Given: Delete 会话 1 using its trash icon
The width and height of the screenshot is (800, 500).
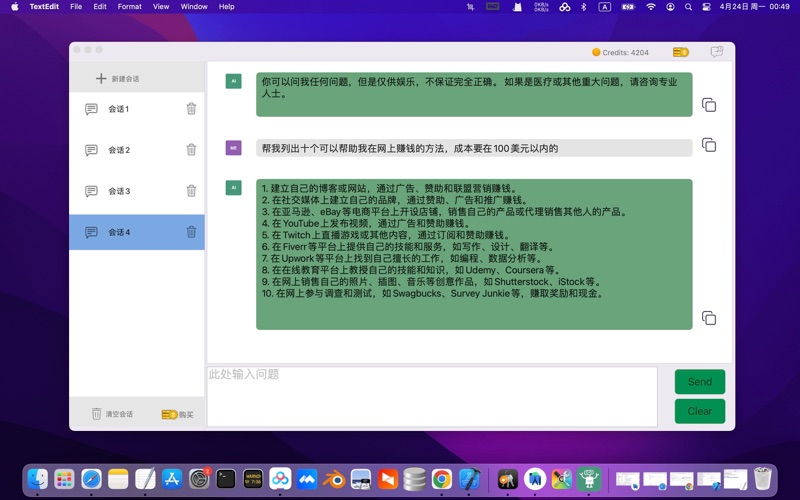Looking at the screenshot, I should (191, 109).
